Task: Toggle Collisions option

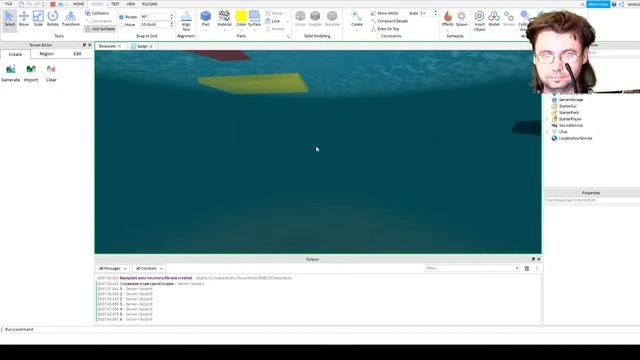Action: tap(97, 13)
